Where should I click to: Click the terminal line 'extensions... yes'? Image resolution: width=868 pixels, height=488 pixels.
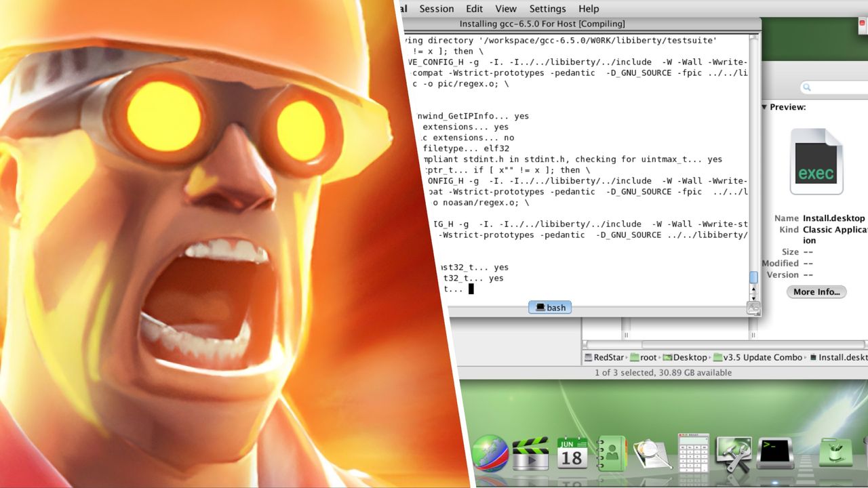tap(465, 127)
